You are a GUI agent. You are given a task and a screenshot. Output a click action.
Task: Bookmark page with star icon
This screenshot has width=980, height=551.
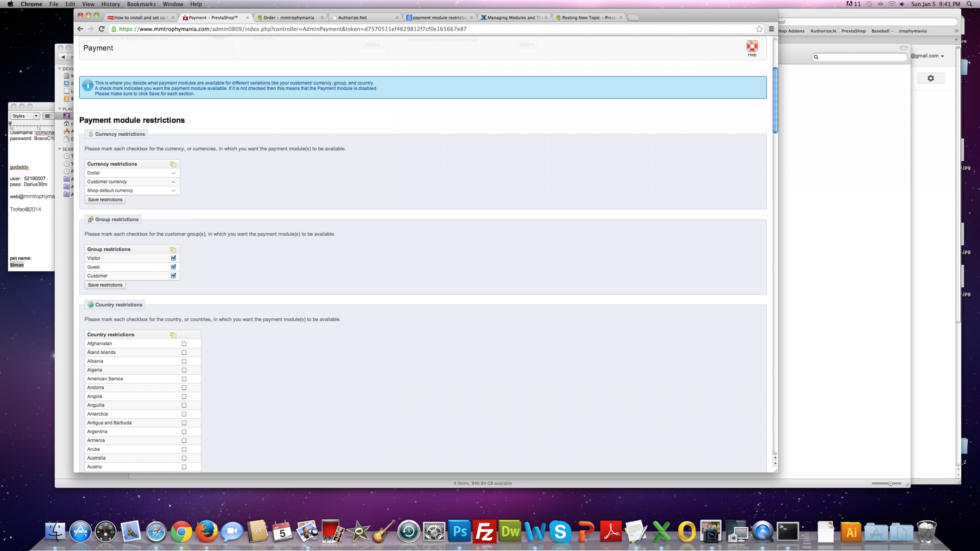point(759,29)
